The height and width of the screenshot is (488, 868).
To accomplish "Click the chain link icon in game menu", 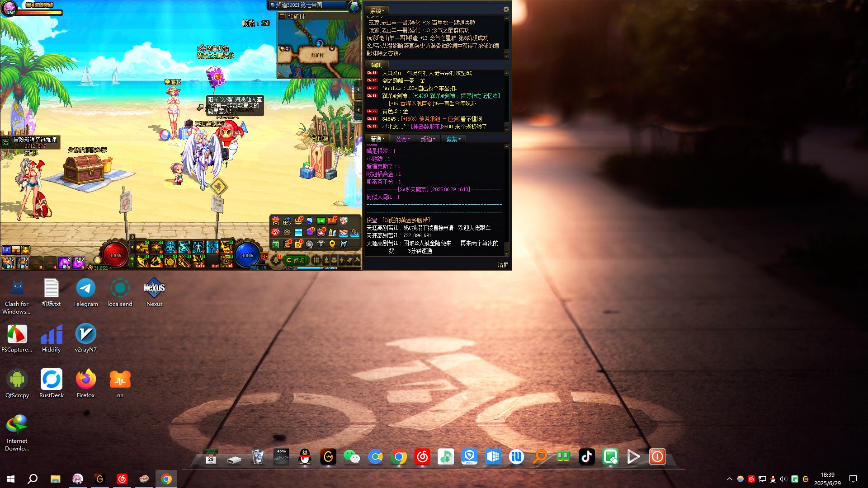I will click(355, 233).
